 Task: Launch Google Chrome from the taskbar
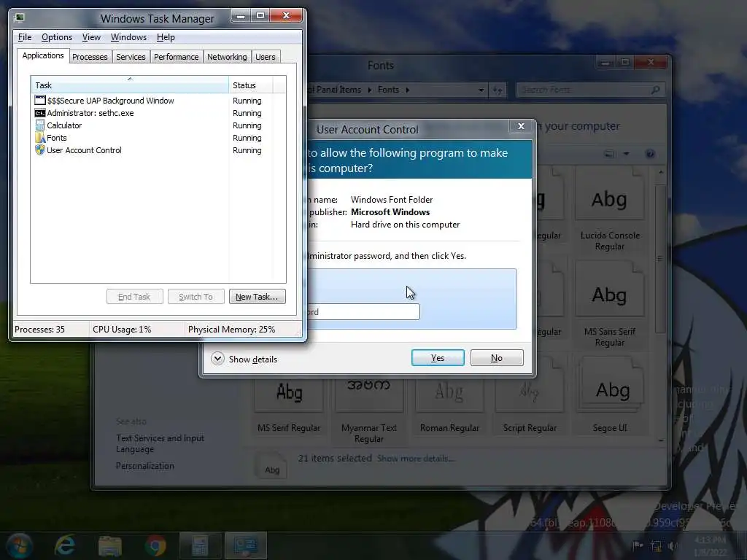point(155,545)
